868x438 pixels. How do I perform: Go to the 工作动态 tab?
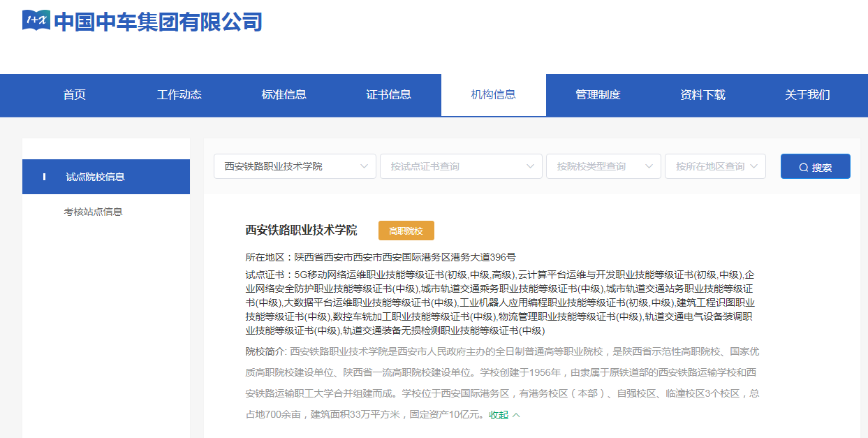[179, 95]
